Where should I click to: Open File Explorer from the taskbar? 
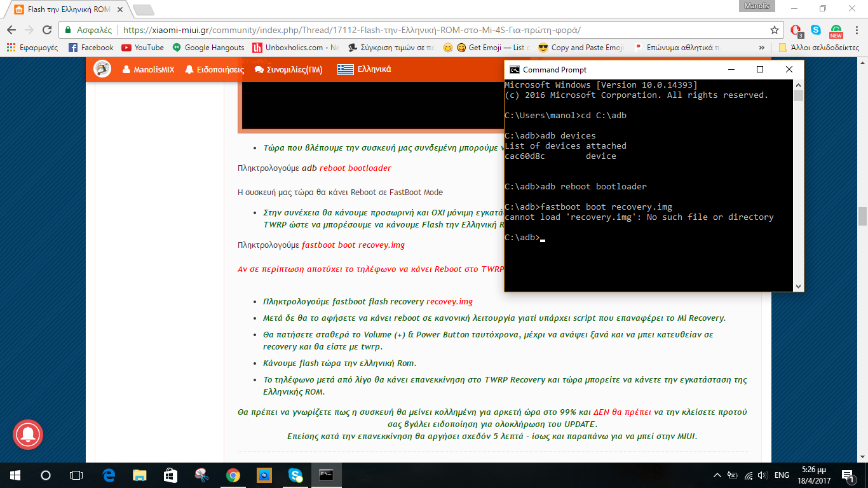(x=139, y=475)
